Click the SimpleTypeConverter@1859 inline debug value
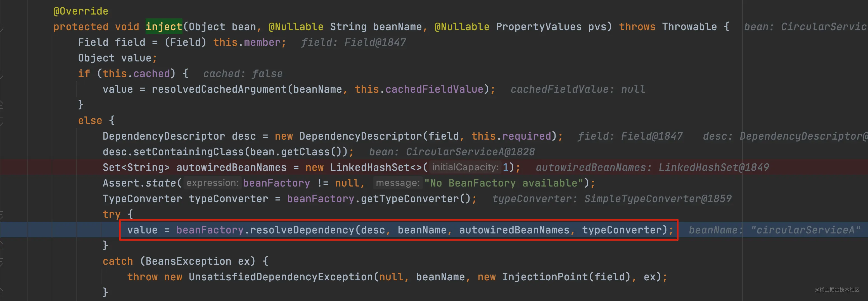Image resolution: width=868 pixels, height=301 pixels. 658,199
